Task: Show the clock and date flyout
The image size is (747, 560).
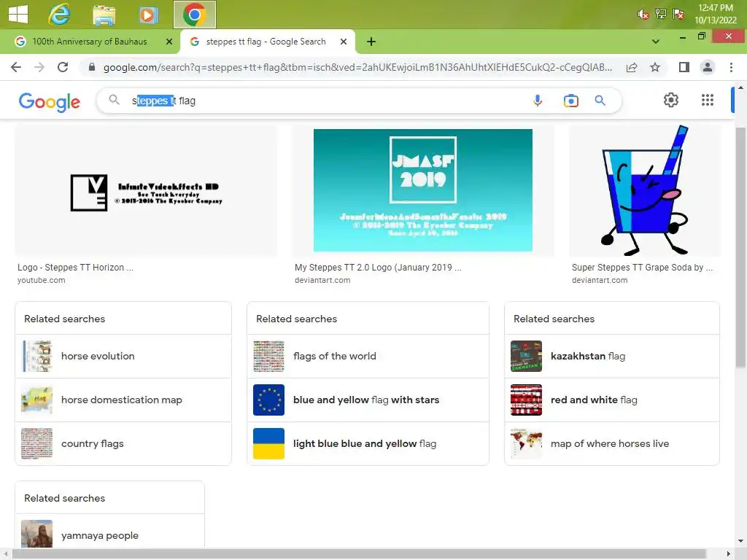Action: [715, 14]
